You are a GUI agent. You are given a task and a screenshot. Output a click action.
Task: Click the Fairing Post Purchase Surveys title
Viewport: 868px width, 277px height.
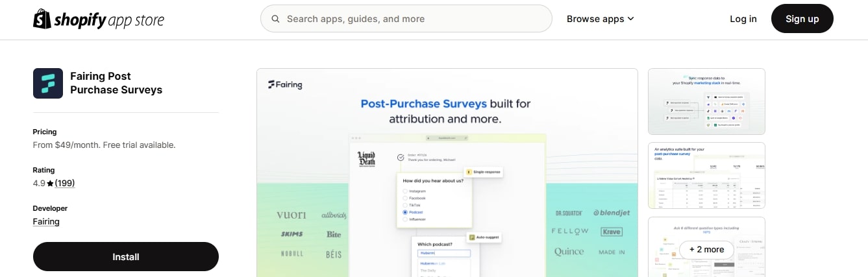(116, 83)
